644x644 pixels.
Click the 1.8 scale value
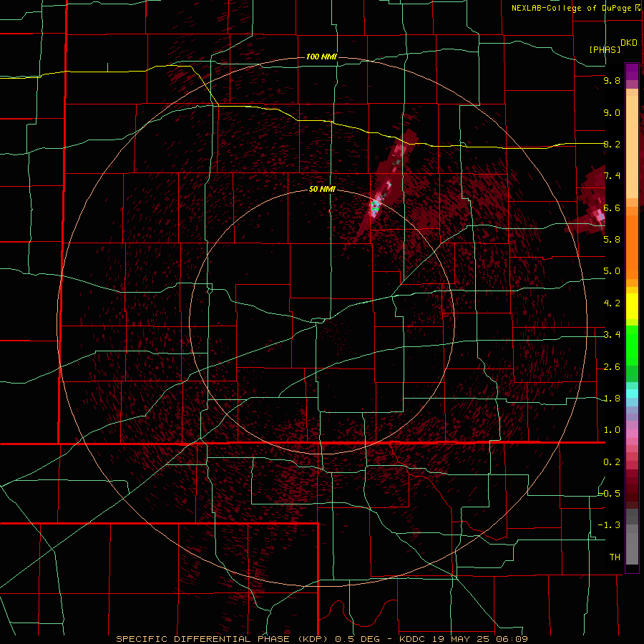[x=612, y=398]
